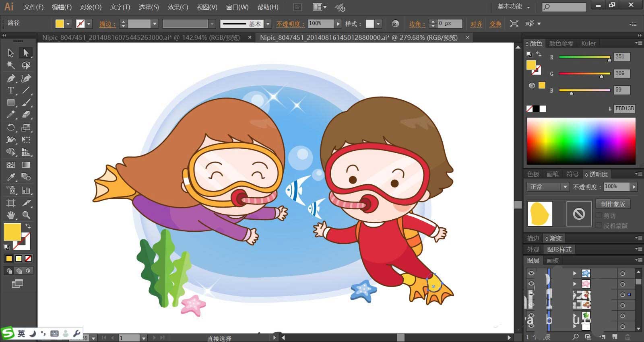This screenshot has width=644, height=342.
Task: Activate the Type tool
Action: (x=11, y=90)
